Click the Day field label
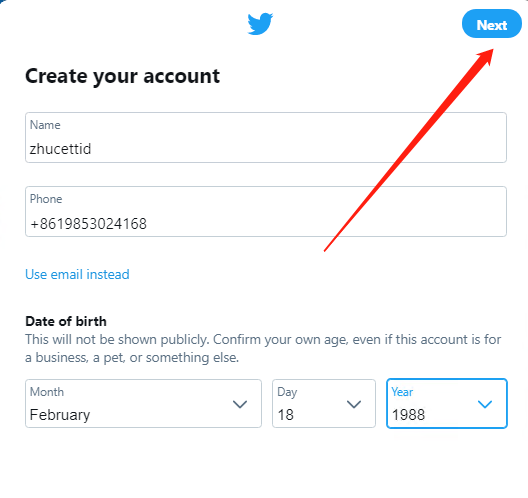The width and height of the screenshot is (528, 498). tap(287, 392)
